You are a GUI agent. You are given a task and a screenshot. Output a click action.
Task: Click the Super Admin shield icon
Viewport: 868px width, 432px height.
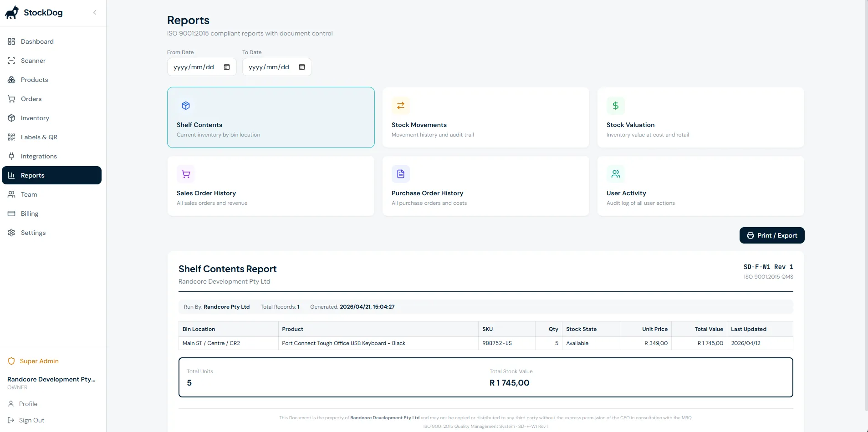coord(11,361)
